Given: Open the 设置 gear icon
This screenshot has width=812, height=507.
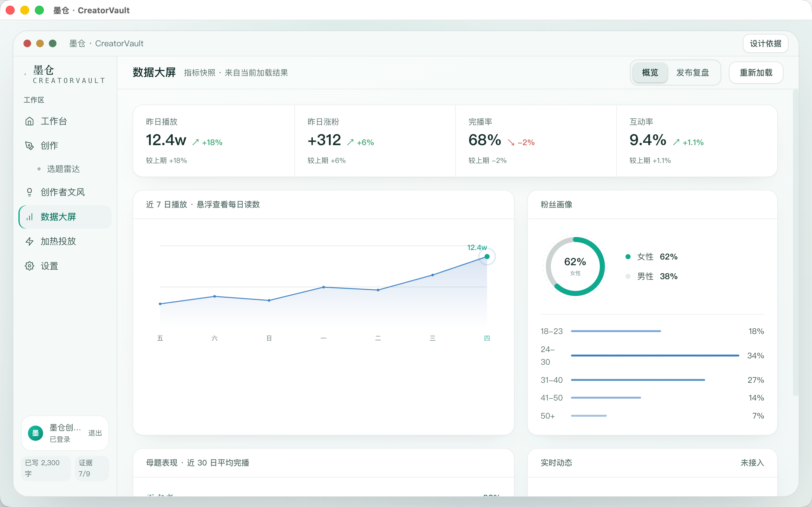Looking at the screenshot, I should click(29, 266).
